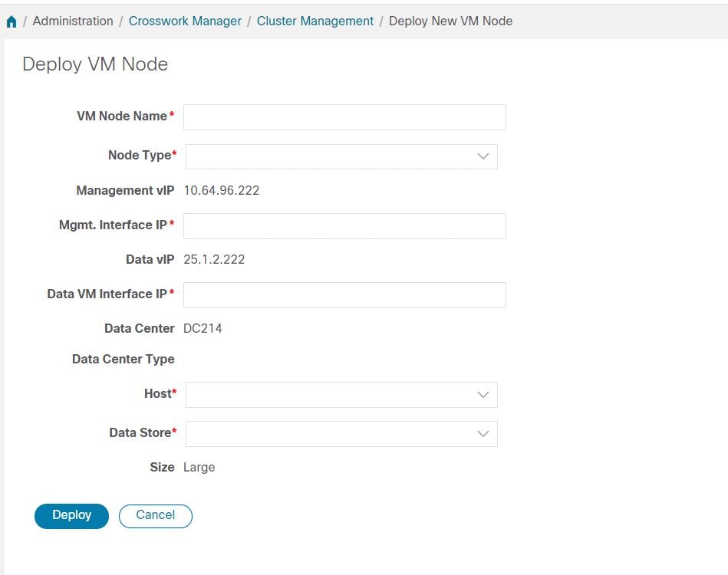Open the Crosswork Manager breadcrumb link
The image size is (728, 575).
(x=185, y=21)
